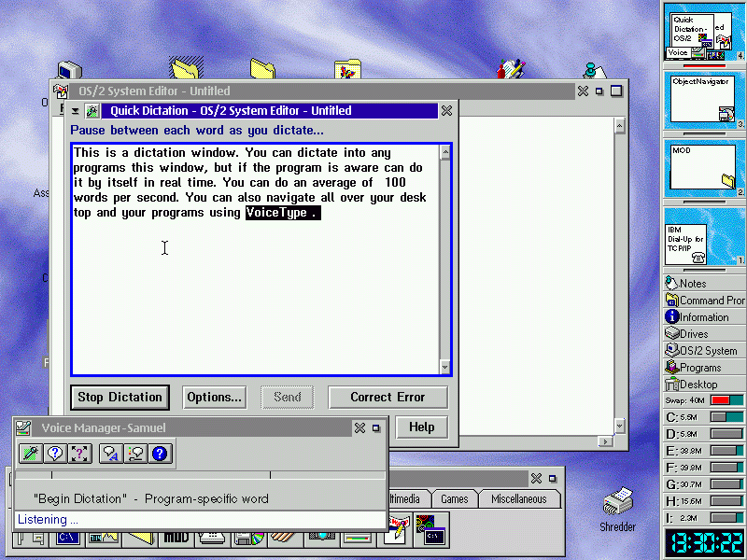Launch the C:\ command prompt toolbar icon
Viewport: 747px width, 560px height.
67,538
